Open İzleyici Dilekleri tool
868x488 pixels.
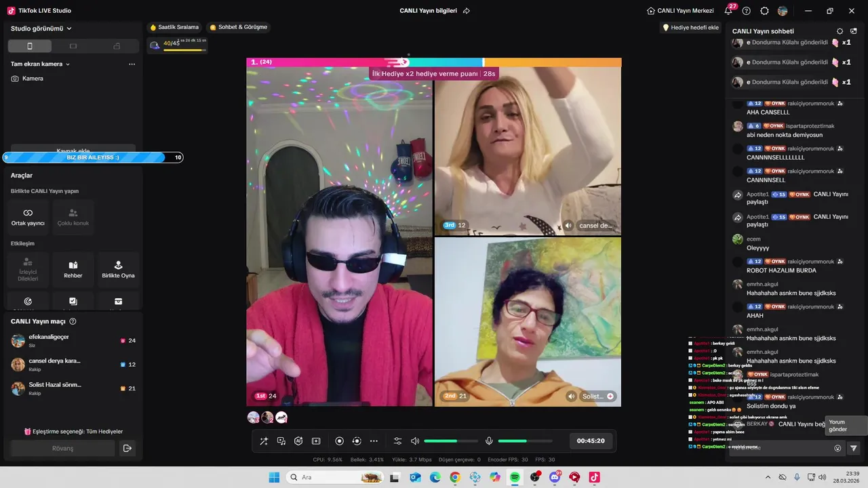point(28,270)
